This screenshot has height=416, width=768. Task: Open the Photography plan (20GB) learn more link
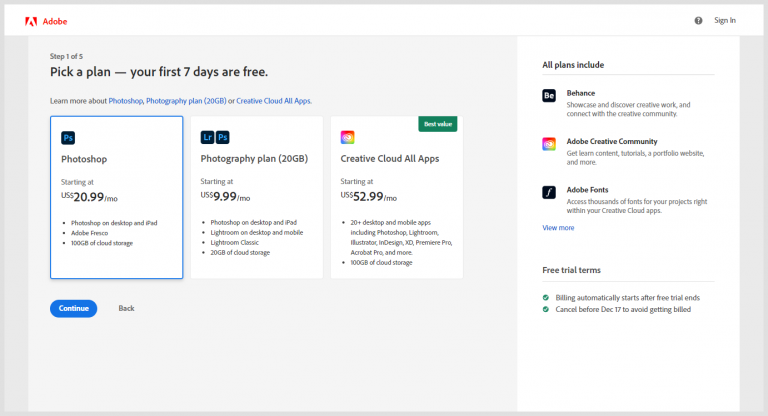(x=186, y=101)
